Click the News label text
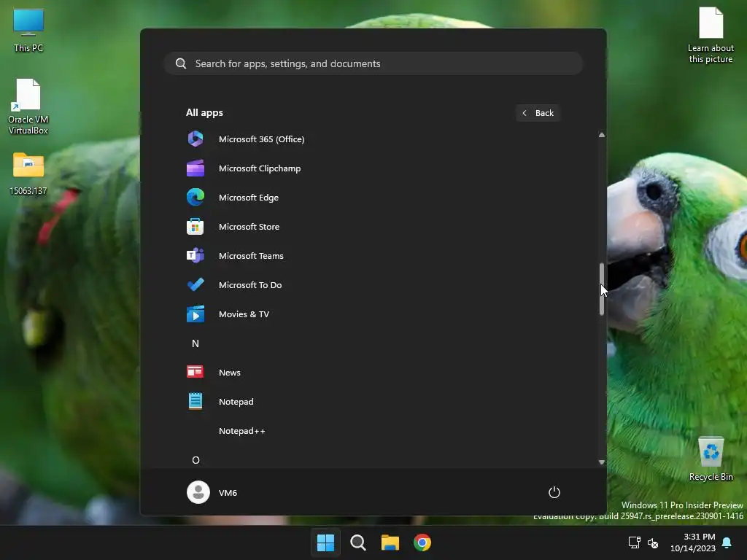Screen dimensions: 747x560 coord(230,373)
